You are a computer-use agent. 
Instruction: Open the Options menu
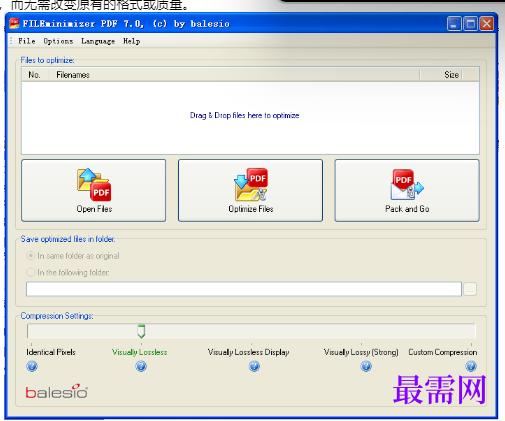click(58, 41)
